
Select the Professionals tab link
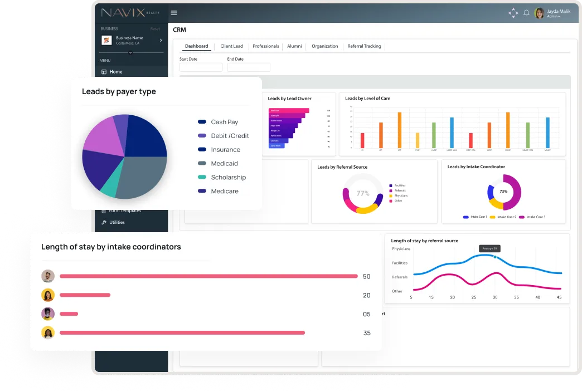[265, 46]
